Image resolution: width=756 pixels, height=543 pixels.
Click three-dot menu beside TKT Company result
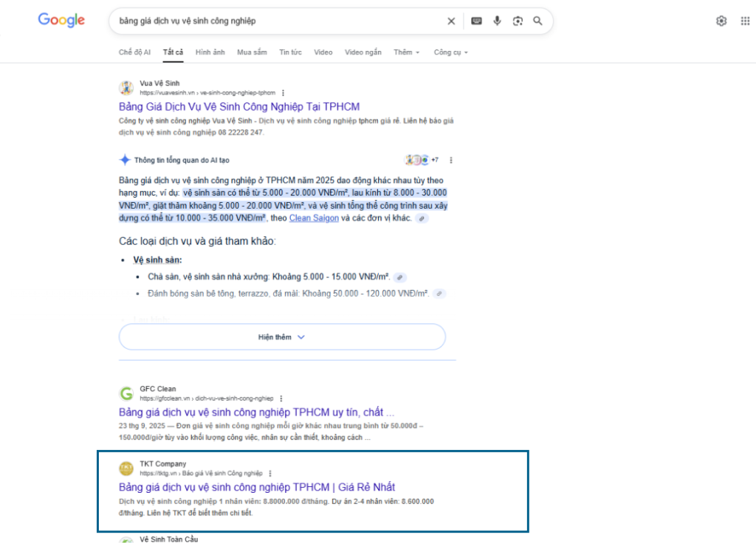point(270,473)
